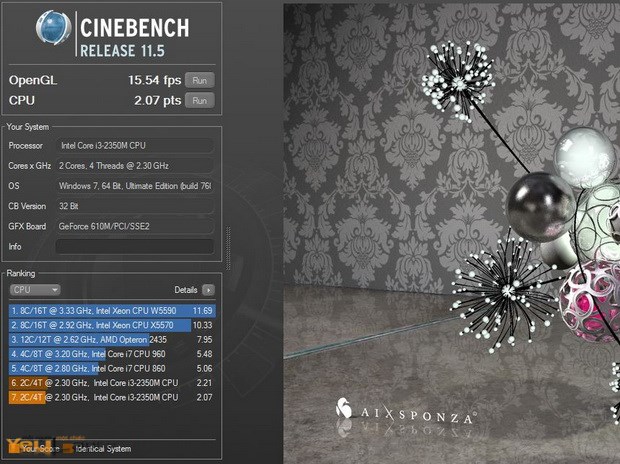Select the i3-2350M 2.07 score row

point(111,397)
